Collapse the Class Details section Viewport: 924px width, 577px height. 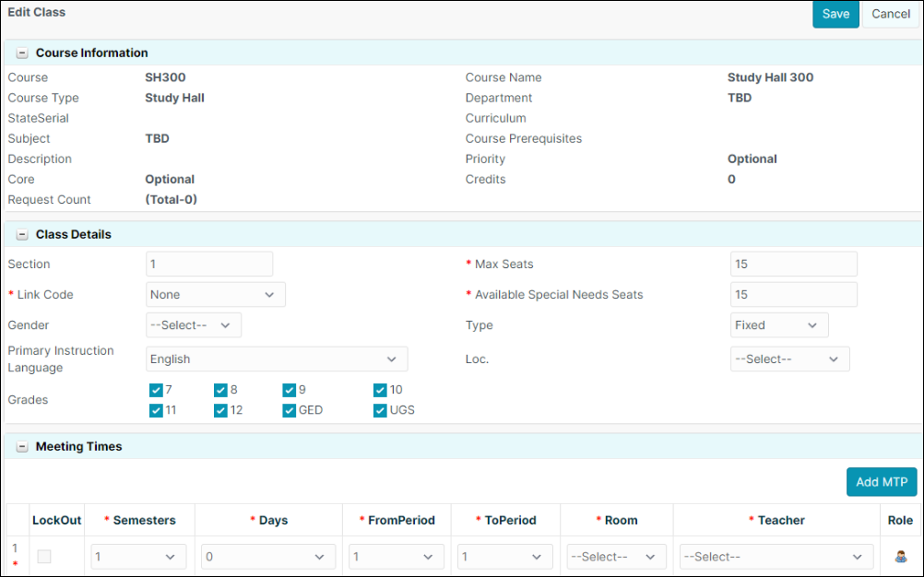[22, 234]
